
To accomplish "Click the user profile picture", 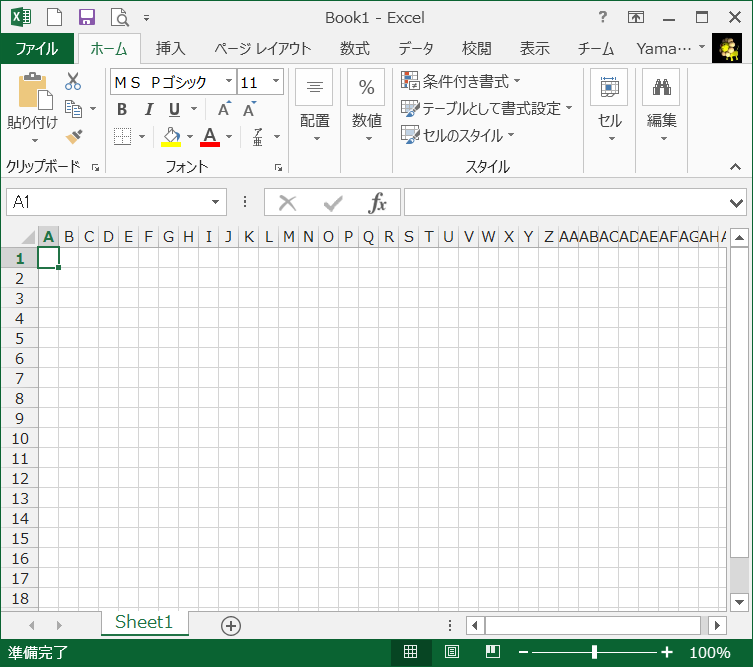I will [727, 49].
